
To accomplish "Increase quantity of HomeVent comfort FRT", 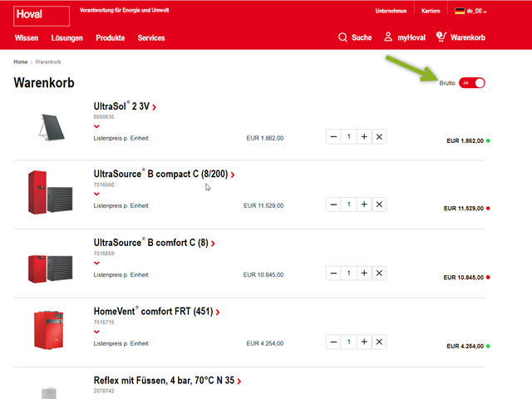I will pyautogui.click(x=364, y=342).
